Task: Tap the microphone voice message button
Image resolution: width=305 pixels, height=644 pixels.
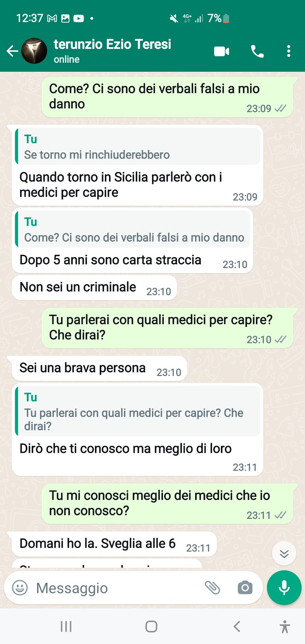Action: 284,588
